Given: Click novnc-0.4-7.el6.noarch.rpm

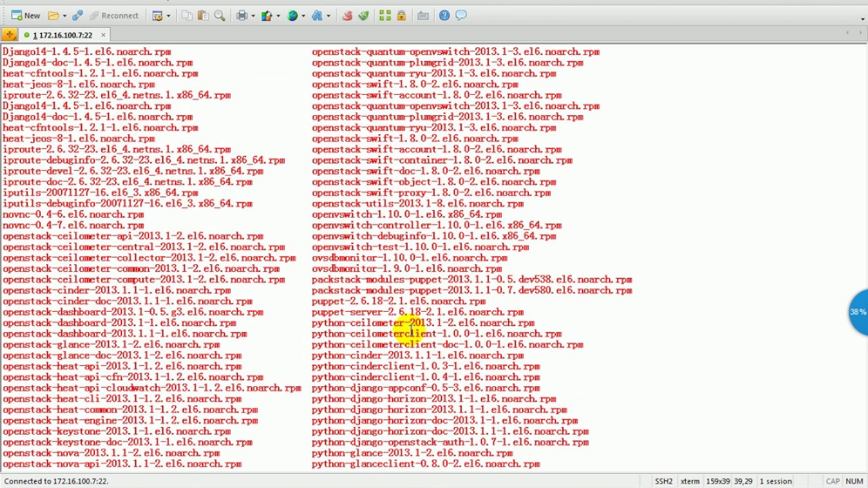Looking at the screenshot, I should click(x=73, y=225).
